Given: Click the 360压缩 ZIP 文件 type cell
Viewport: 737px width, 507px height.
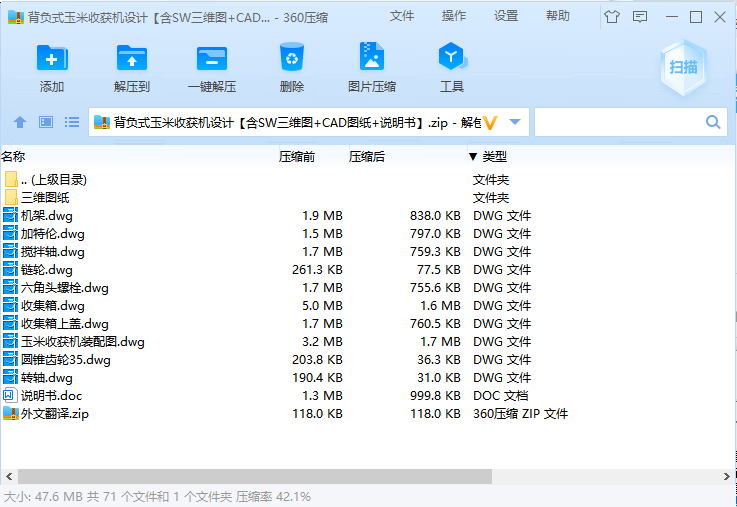Looking at the screenshot, I should [x=520, y=413].
